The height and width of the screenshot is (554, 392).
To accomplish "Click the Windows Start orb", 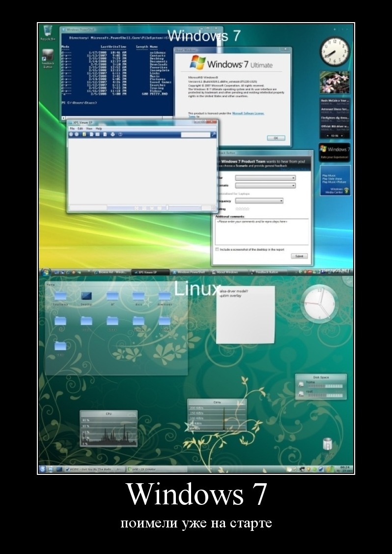I will pos(46,272).
